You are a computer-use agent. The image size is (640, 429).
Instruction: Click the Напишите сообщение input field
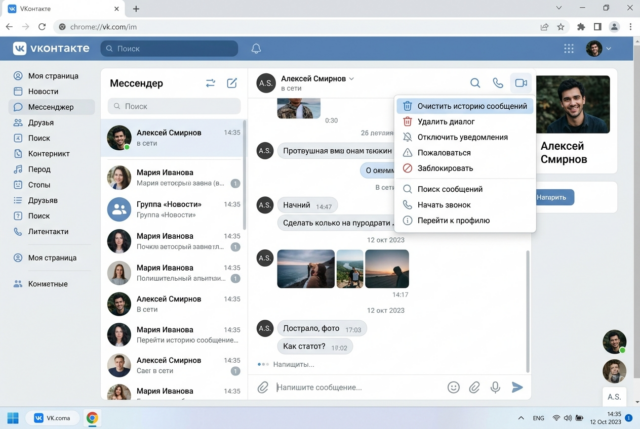pyautogui.click(x=358, y=387)
